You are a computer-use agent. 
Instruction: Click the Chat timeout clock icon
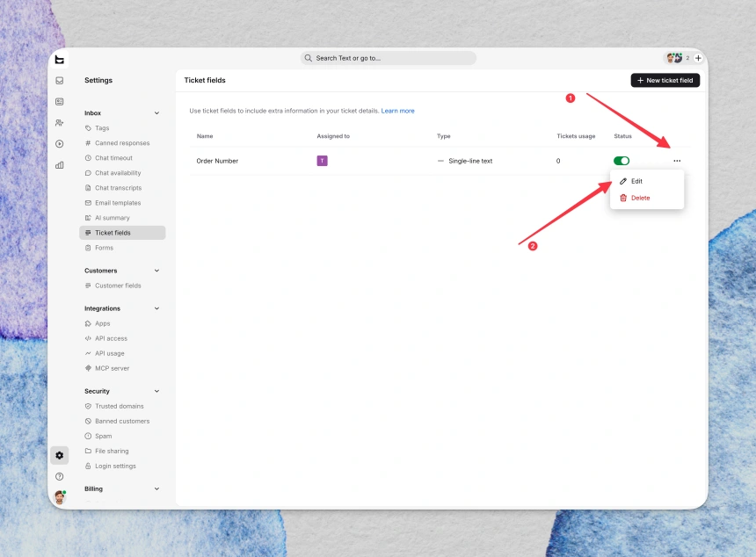(x=88, y=158)
